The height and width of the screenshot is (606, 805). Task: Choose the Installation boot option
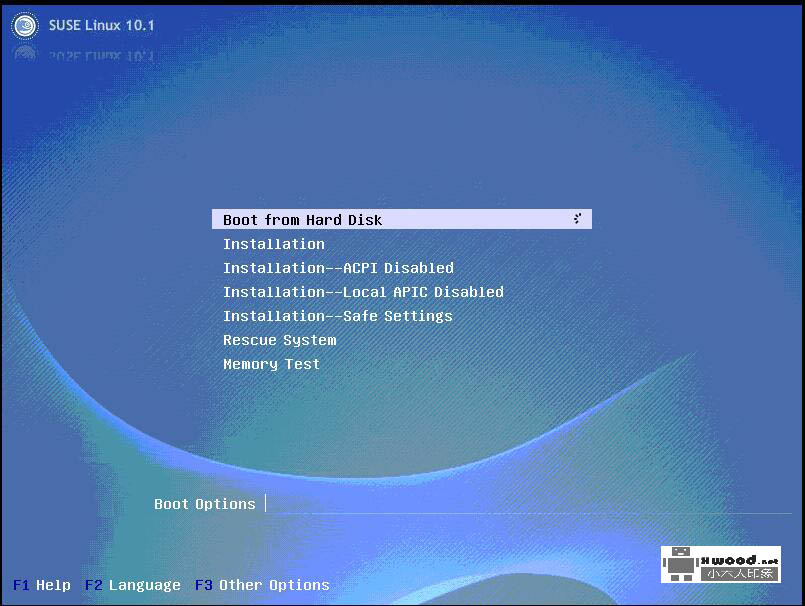point(273,244)
